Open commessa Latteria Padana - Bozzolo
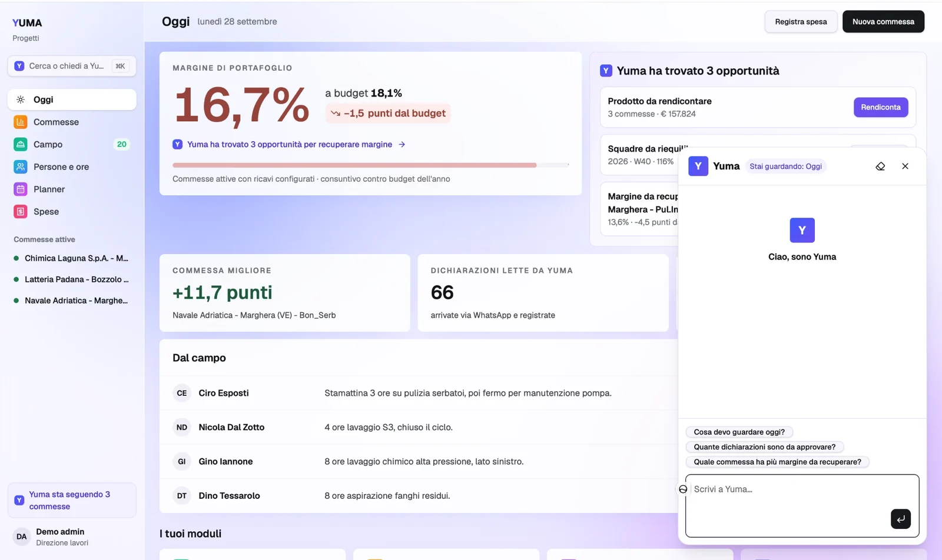942x560 pixels. [72, 279]
